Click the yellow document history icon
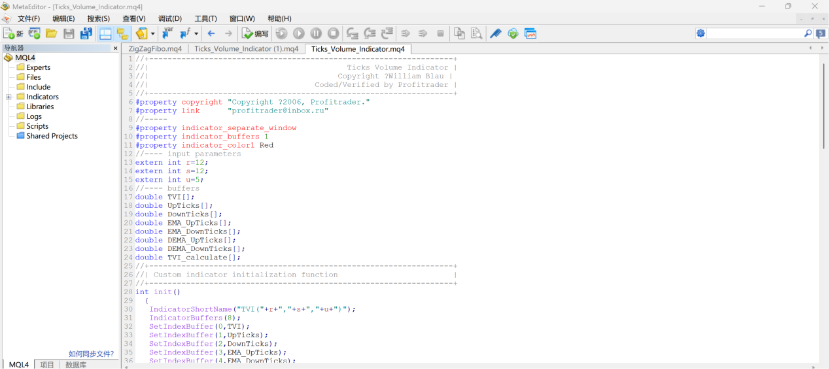 [142, 33]
